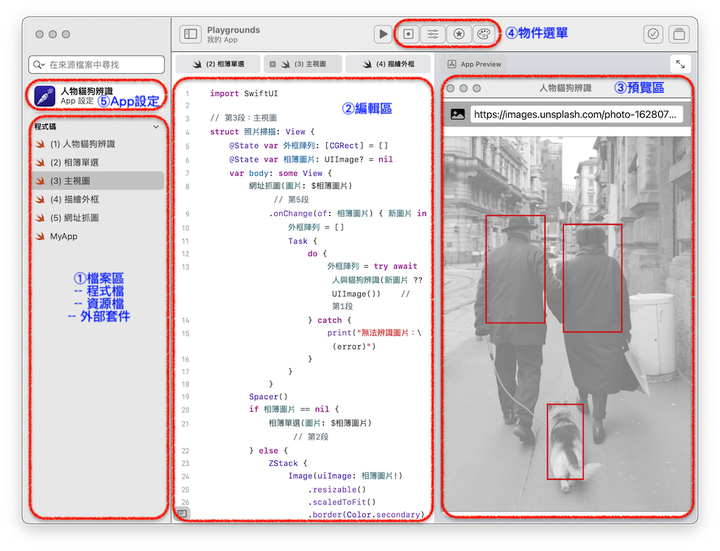
Task: Expand the App Preview fullscreen arrows
Action: click(x=681, y=64)
